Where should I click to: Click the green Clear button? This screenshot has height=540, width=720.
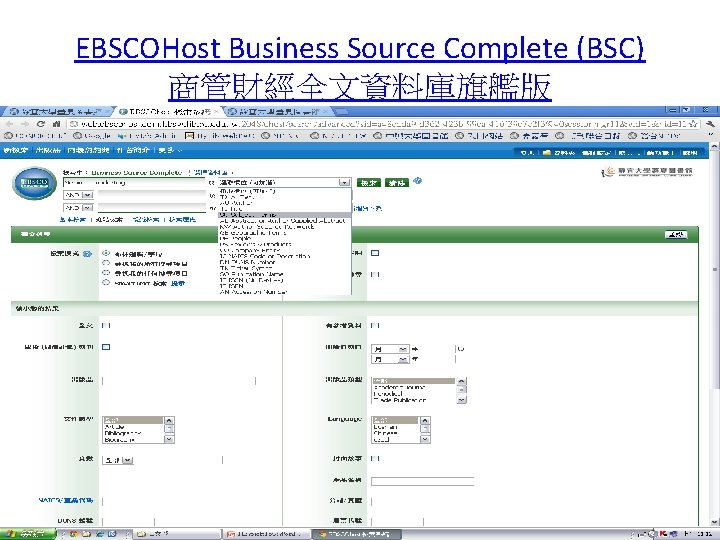[x=396, y=183]
